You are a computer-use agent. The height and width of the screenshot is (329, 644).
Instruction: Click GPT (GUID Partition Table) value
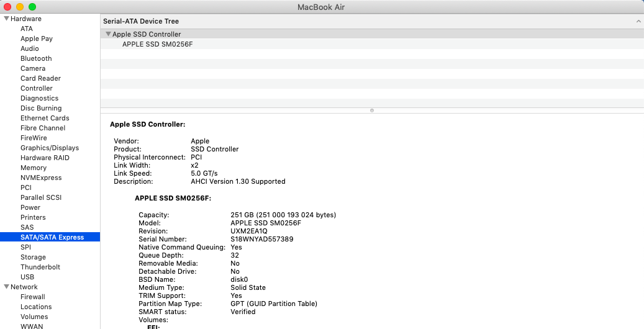pyautogui.click(x=274, y=304)
